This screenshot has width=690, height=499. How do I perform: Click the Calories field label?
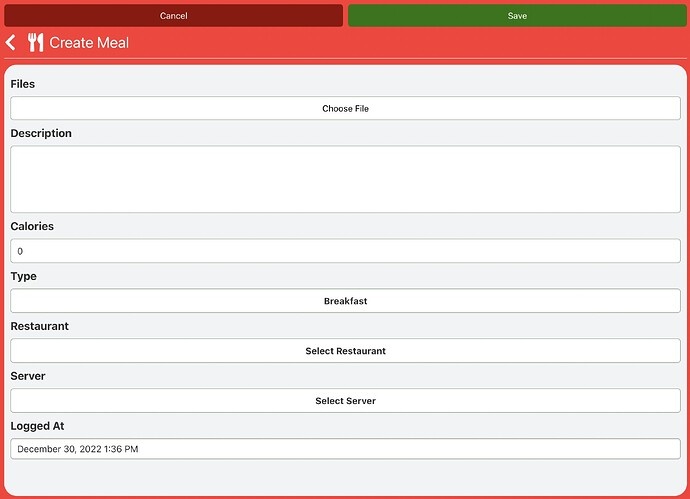[x=32, y=226]
